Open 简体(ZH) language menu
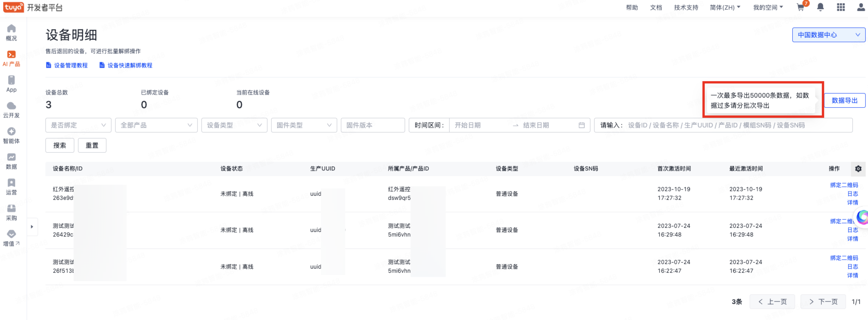The image size is (868, 320). (725, 7)
